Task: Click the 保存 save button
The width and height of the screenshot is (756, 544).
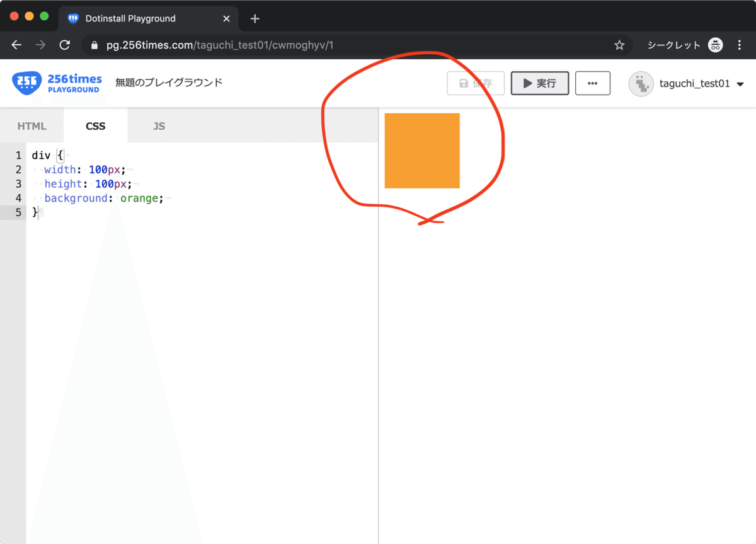Action: coord(476,83)
